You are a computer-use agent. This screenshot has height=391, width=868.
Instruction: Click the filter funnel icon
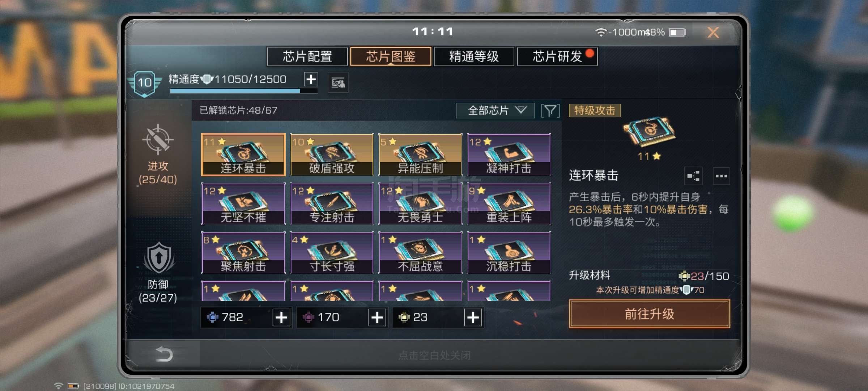550,111
